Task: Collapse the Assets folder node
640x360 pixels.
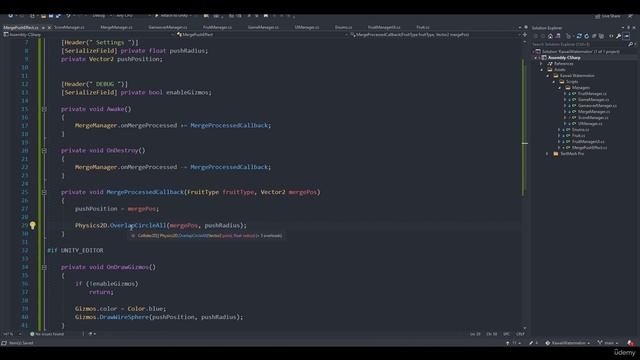Action: (x=542, y=70)
